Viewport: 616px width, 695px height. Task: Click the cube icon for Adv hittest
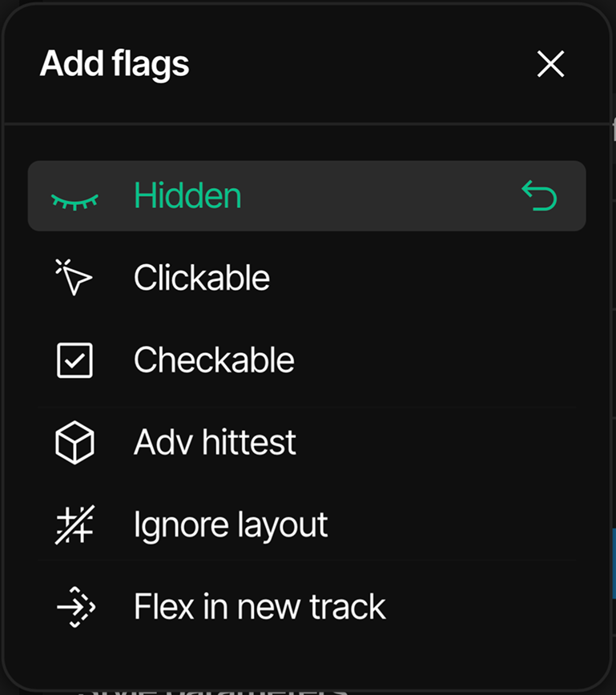point(74,442)
